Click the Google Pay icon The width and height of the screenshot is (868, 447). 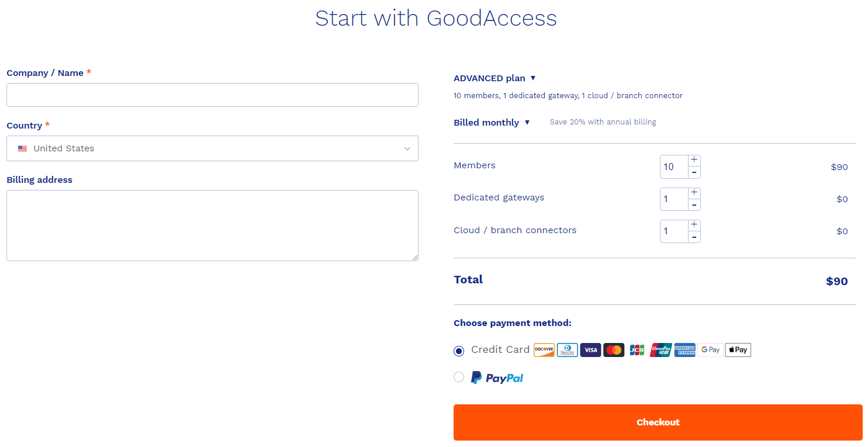pyautogui.click(x=710, y=350)
